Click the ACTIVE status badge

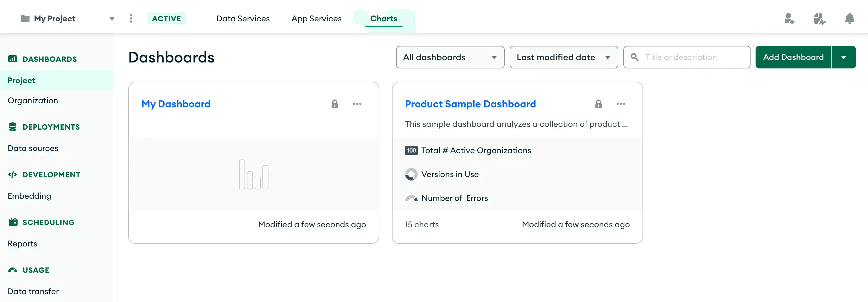coord(166,19)
